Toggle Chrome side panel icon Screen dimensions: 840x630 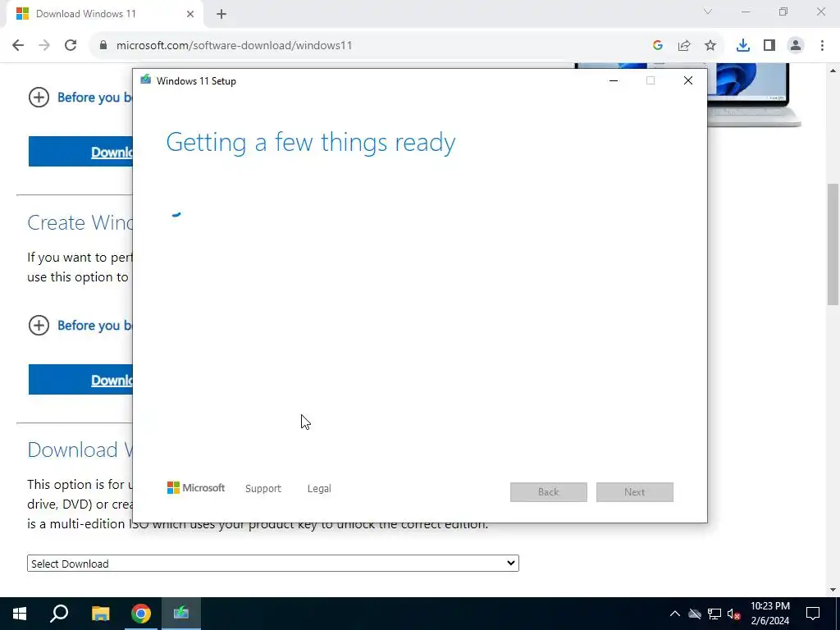[x=769, y=46]
